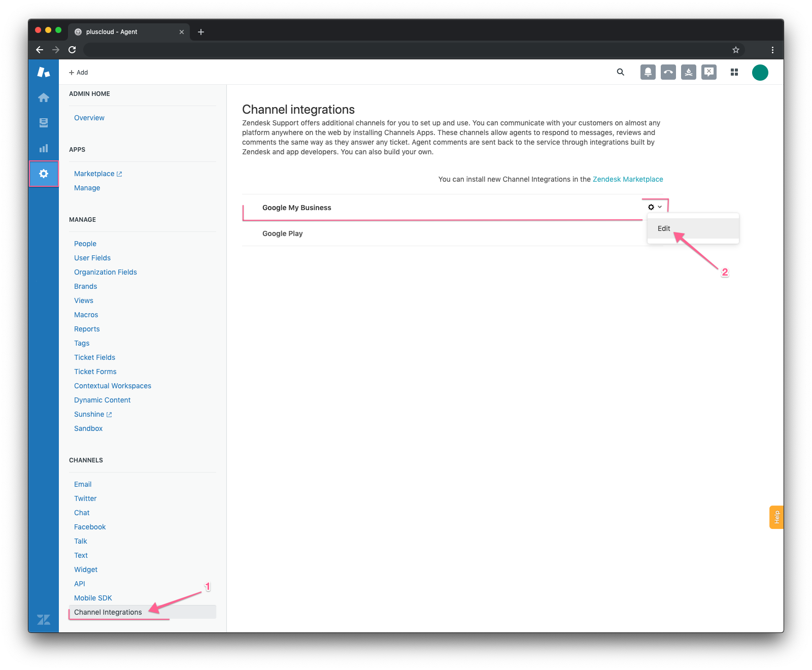
Task: Select the Admin gear icon in sidebar
Action: [44, 174]
